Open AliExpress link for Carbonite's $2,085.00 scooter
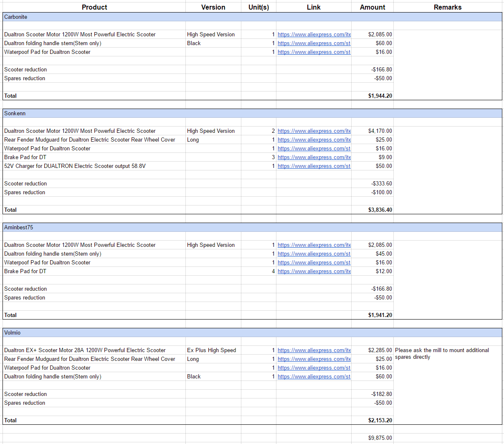The height and width of the screenshot is (444, 504). coord(314,35)
